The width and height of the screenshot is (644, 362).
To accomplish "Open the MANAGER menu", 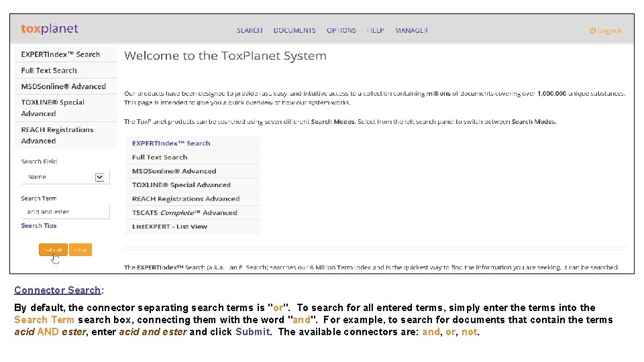I will point(411,30).
